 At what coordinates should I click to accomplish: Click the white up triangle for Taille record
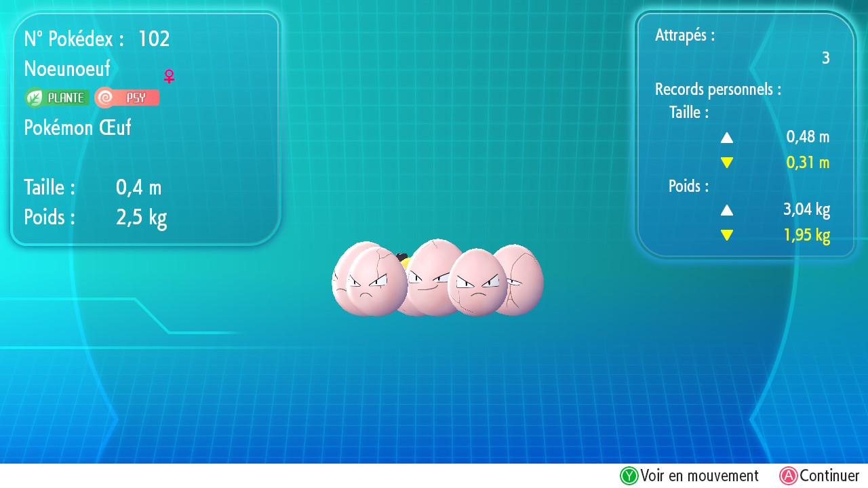(x=727, y=138)
